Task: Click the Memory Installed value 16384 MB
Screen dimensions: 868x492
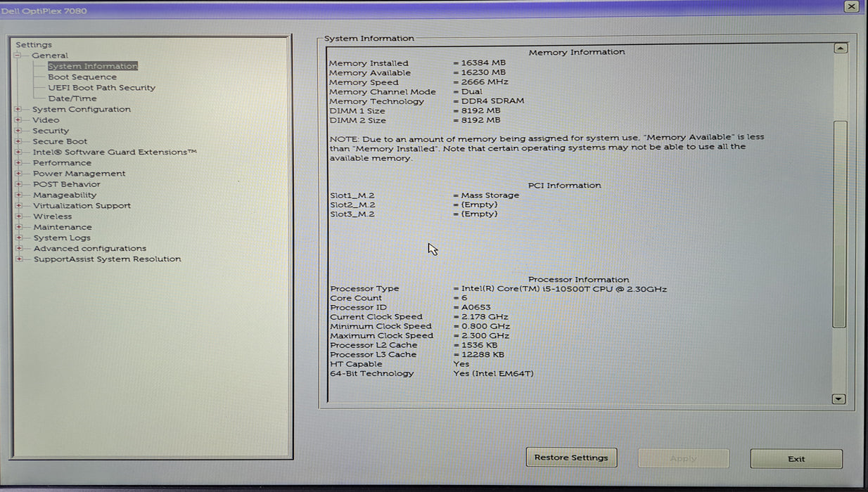Action: pyautogui.click(x=483, y=63)
